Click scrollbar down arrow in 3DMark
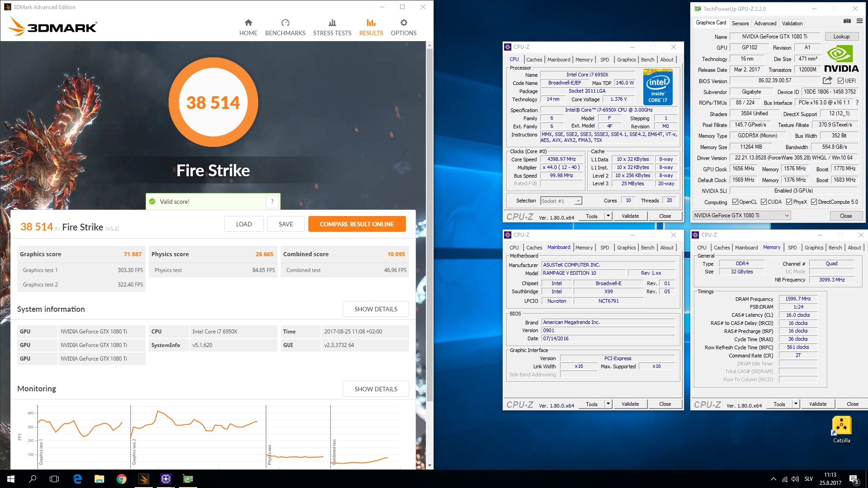Viewport: 868px width, 488px height. coord(429,465)
